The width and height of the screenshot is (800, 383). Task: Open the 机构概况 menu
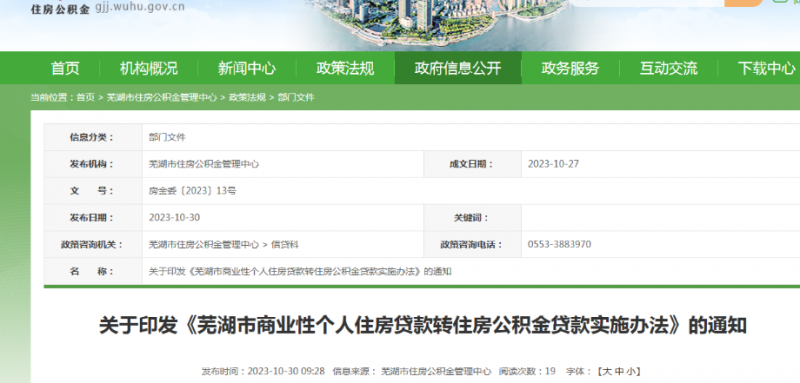point(148,68)
